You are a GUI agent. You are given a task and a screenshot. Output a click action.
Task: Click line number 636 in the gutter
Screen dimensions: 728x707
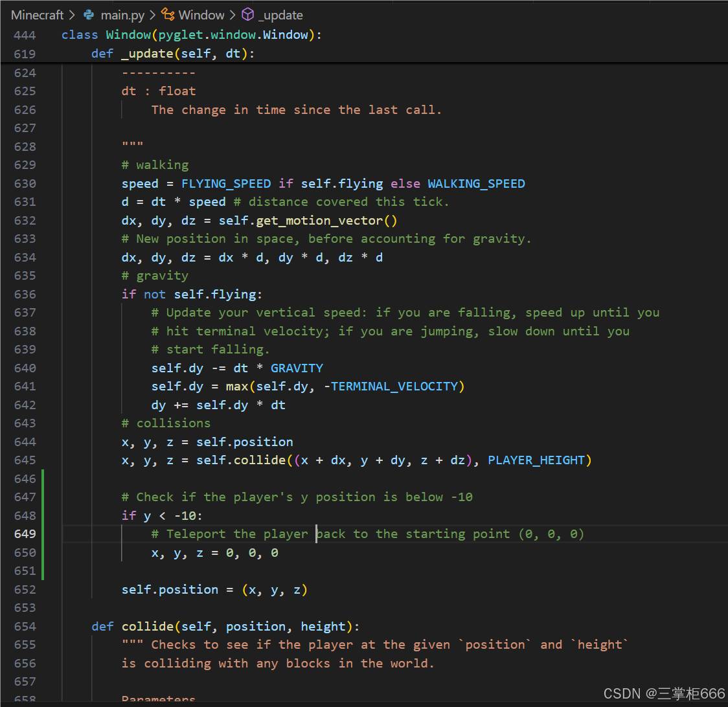[25, 295]
